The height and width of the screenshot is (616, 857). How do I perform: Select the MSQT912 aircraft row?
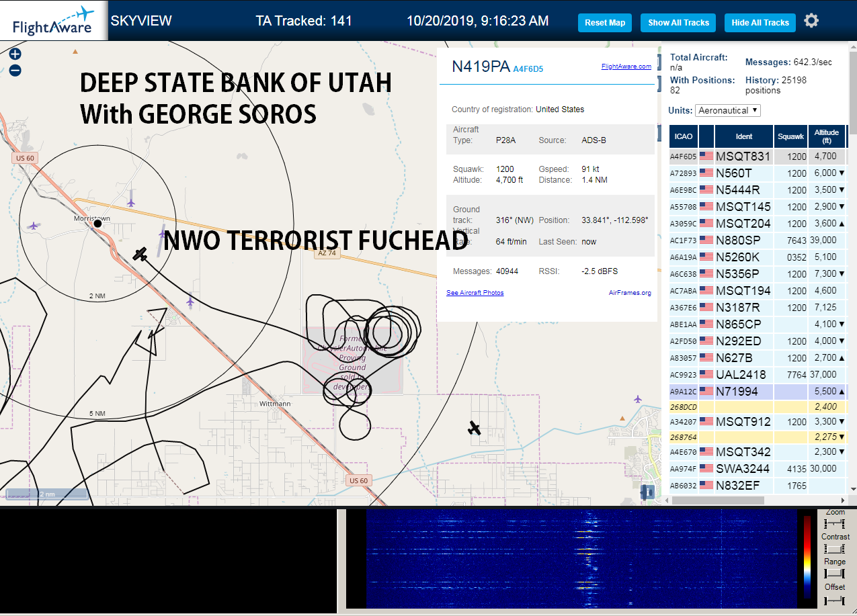tap(758, 422)
